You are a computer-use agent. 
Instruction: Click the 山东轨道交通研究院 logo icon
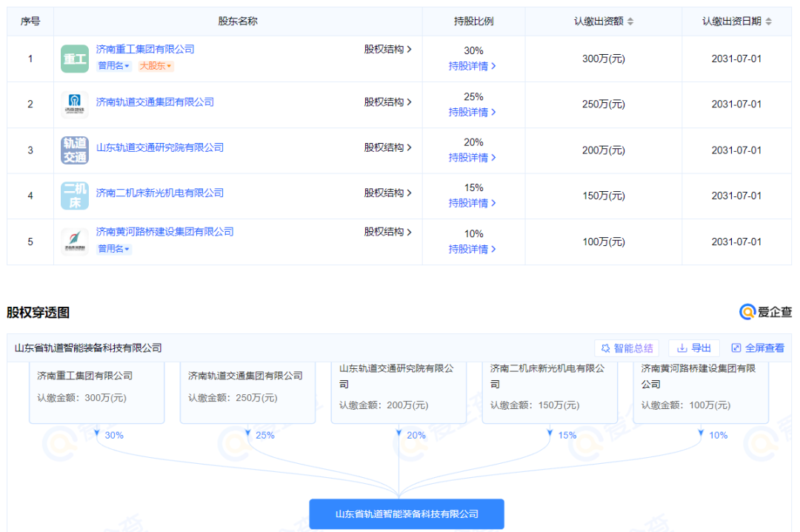tap(75, 150)
